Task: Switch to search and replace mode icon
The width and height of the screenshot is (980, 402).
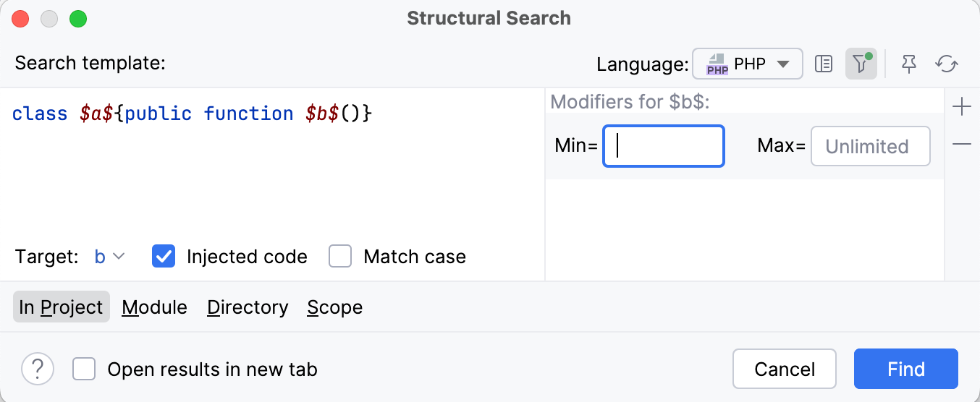Action: click(947, 64)
